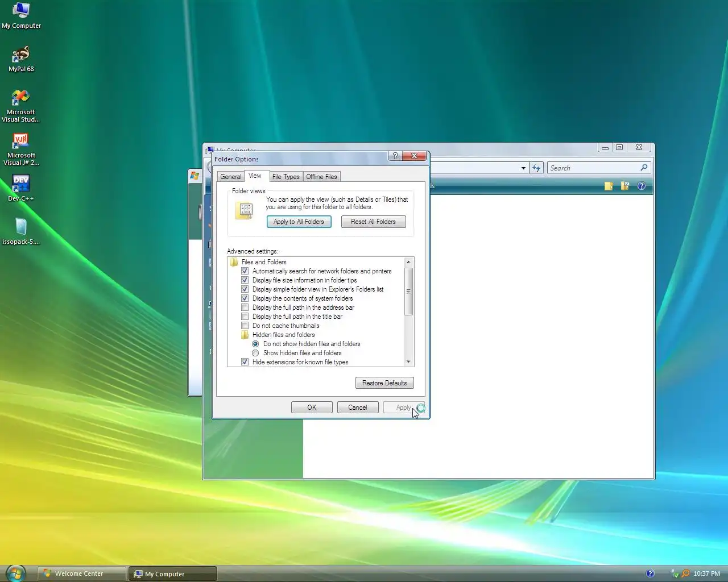Click the folder views icon in Folder Options
Viewport: 728px width, 582px height.
245,210
